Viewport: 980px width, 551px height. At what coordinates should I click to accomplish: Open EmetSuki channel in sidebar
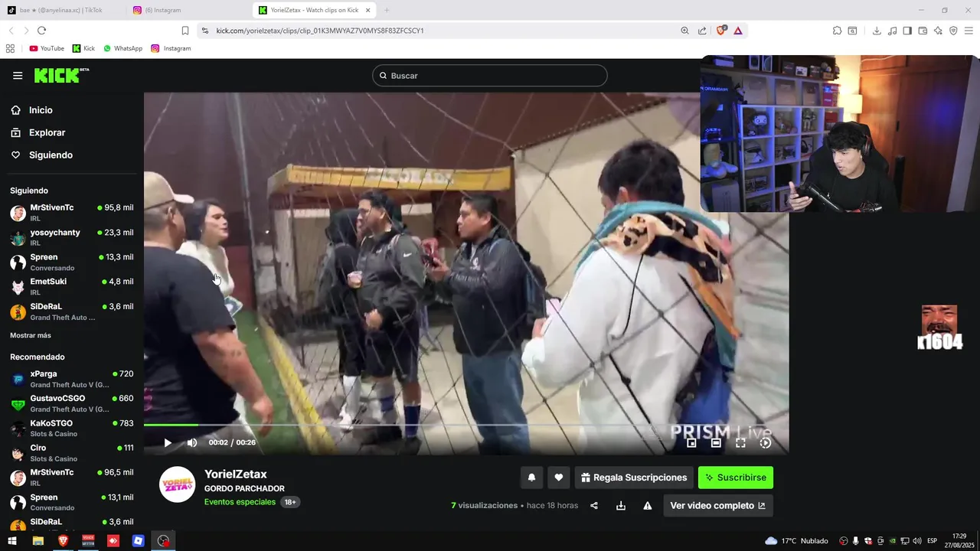[71, 286]
